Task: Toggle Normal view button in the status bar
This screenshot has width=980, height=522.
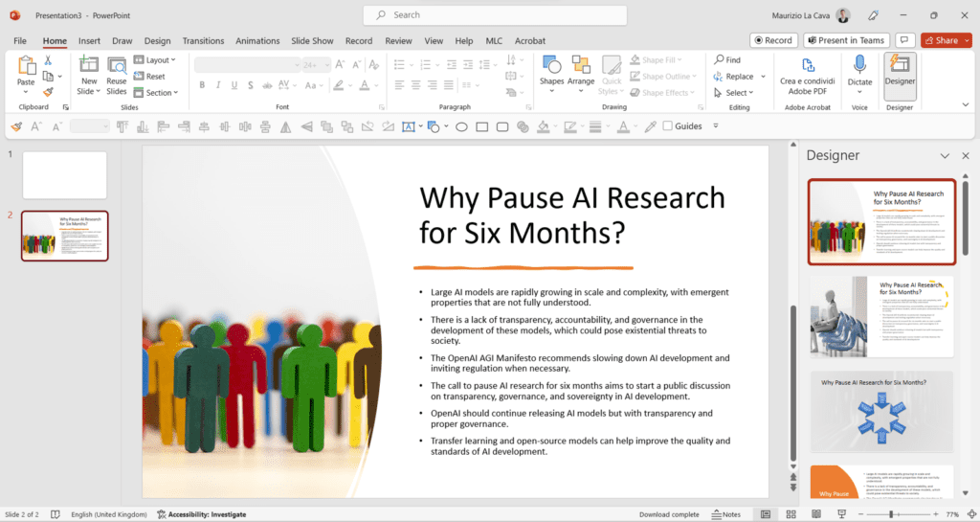Action: point(765,514)
